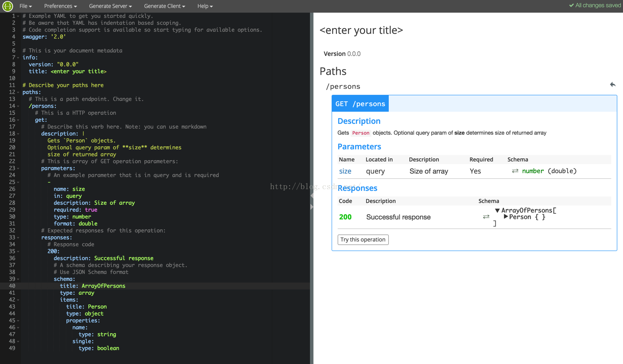
Task: Click the size parameter name link
Action: 345,171
